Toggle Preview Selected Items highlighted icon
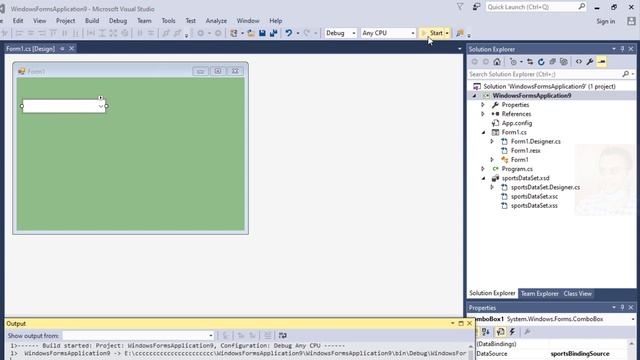The width and height of the screenshot is (640, 360). (601, 62)
